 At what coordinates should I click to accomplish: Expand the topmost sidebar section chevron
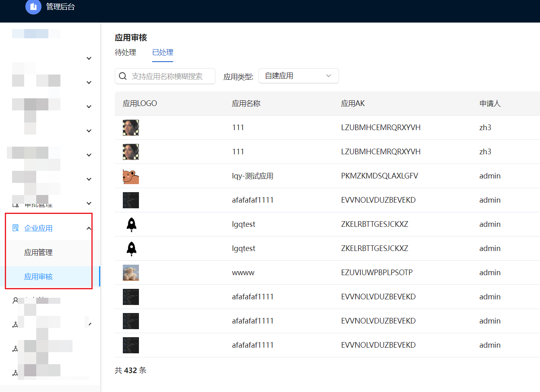89,58
